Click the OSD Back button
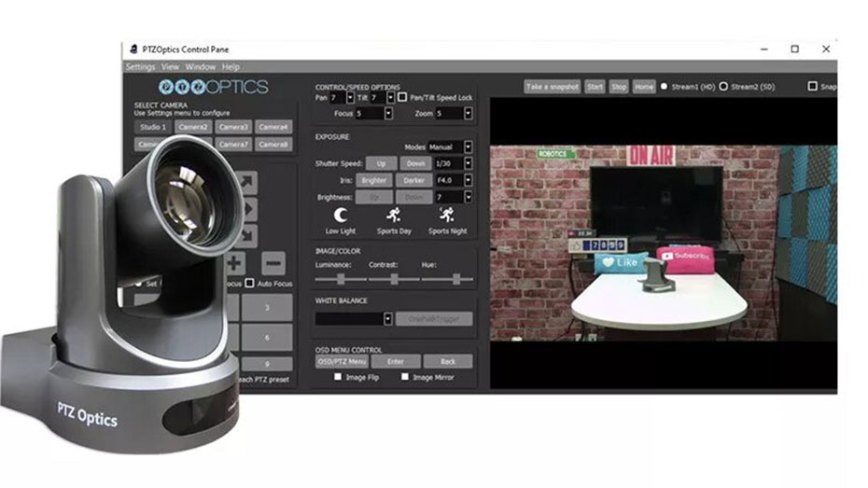 (448, 361)
